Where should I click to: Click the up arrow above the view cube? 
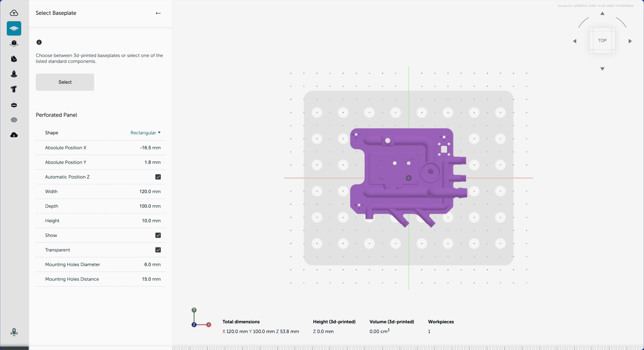pyautogui.click(x=602, y=14)
